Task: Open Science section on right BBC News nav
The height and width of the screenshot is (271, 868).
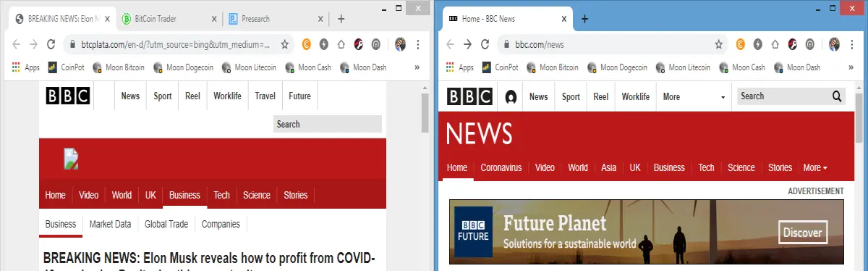Action: (x=741, y=167)
